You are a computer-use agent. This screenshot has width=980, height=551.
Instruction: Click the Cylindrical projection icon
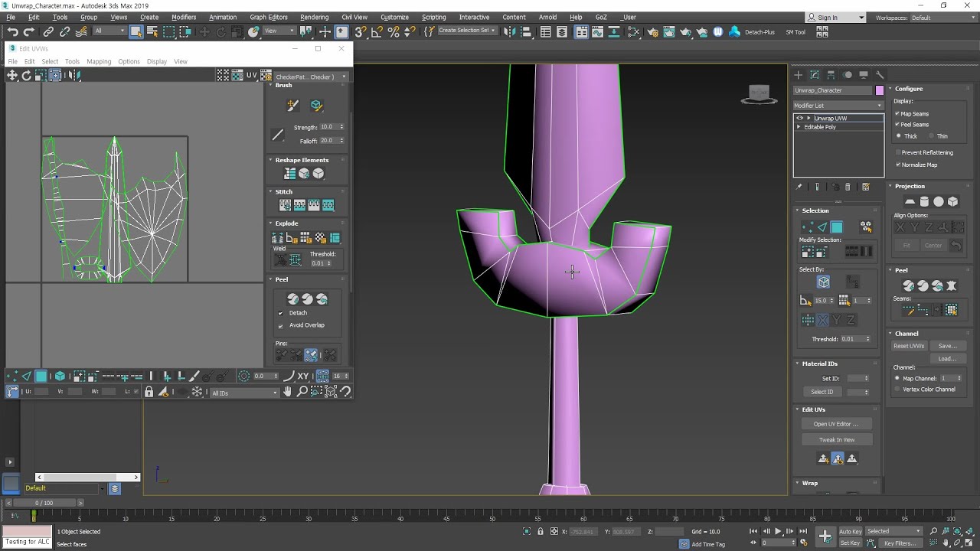[924, 201]
